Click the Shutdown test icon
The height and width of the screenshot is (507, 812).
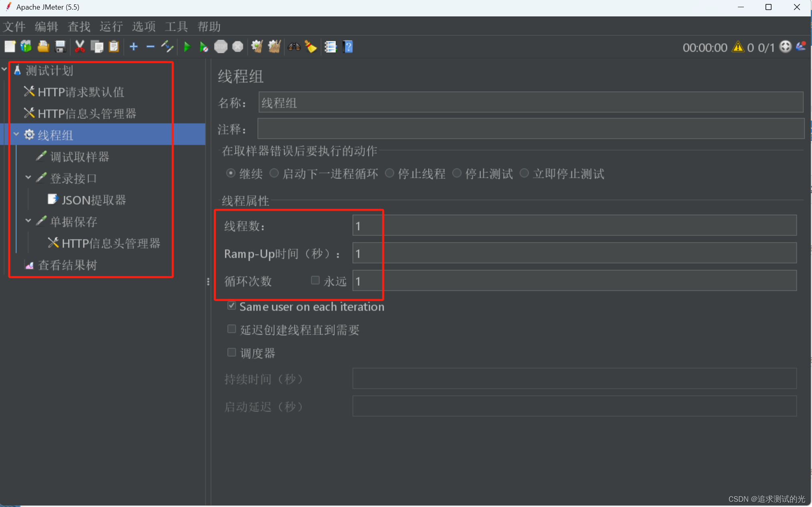[x=238, y=47]
